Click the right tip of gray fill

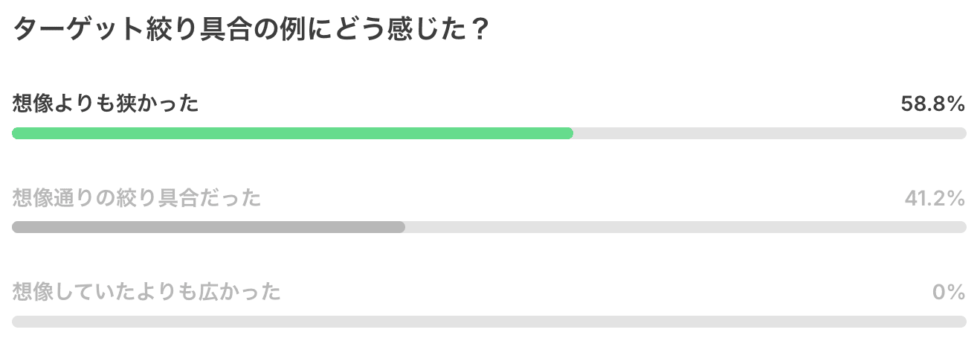pos(401,227)
